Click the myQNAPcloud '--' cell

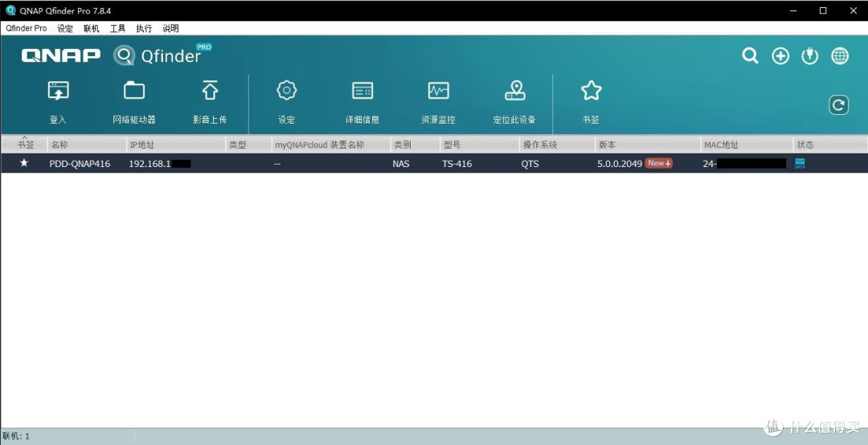point(276,164)
